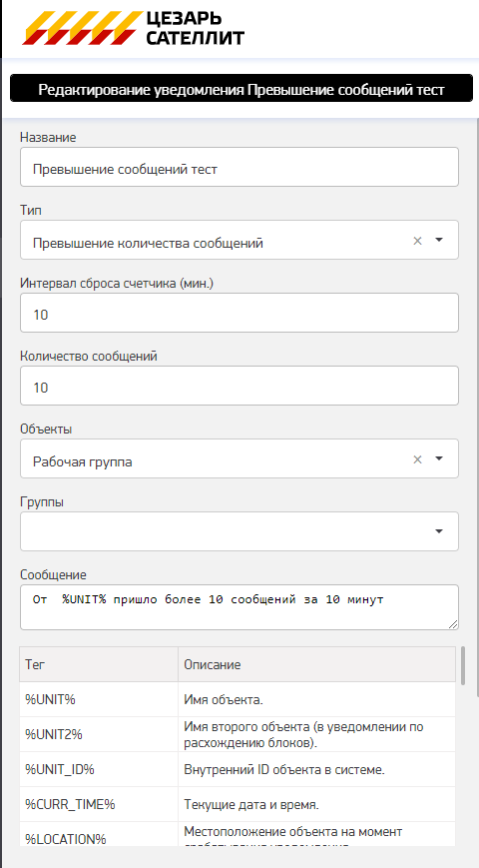Screen dimensions: 479x868
Task: Click the Тег column header
Action: [x=99, y=664]
